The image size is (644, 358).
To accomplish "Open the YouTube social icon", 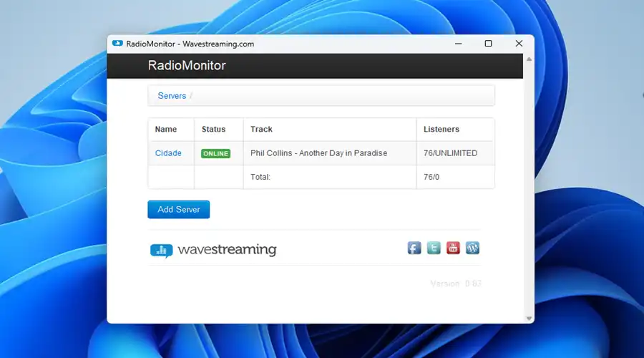I will pyautogui.click(x=453, y=248).
